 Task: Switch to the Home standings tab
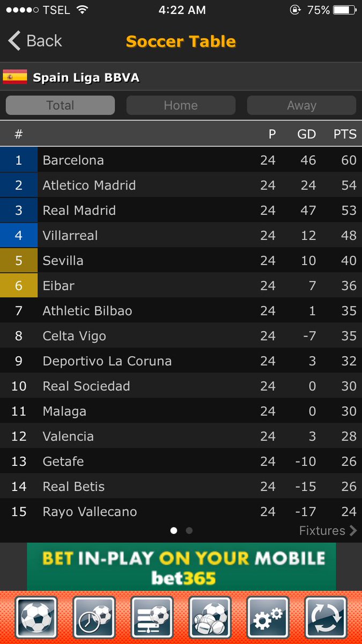click(181, 105)
